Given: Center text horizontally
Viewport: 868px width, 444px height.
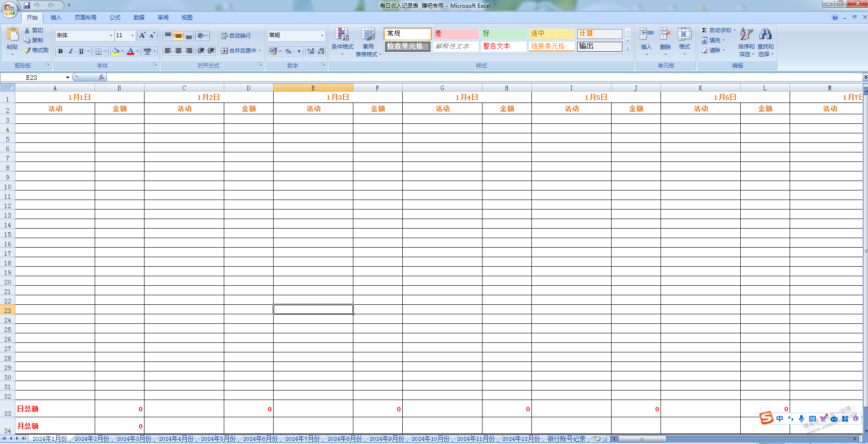Looking at the screenshot, I should tap(178, 51).
